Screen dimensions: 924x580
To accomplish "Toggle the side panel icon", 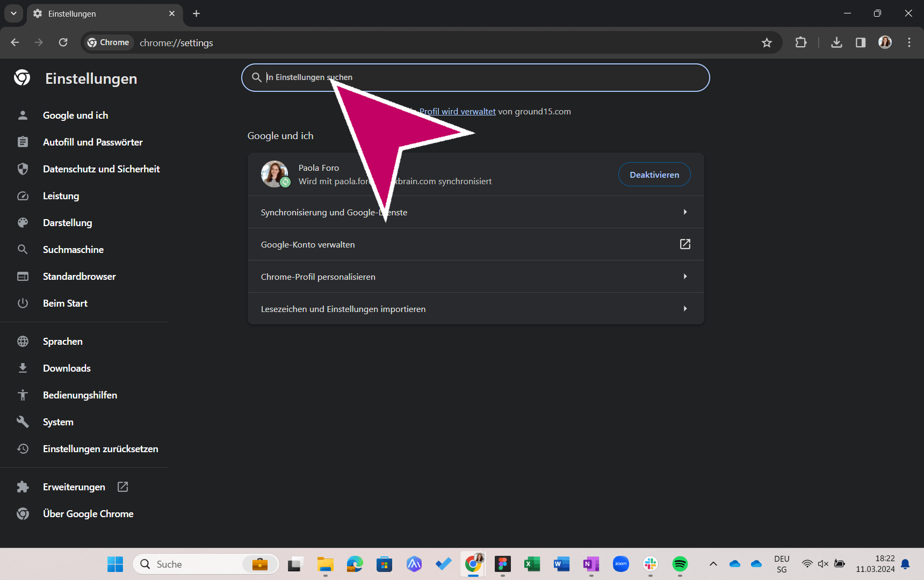I will click(x=861, y=42).
